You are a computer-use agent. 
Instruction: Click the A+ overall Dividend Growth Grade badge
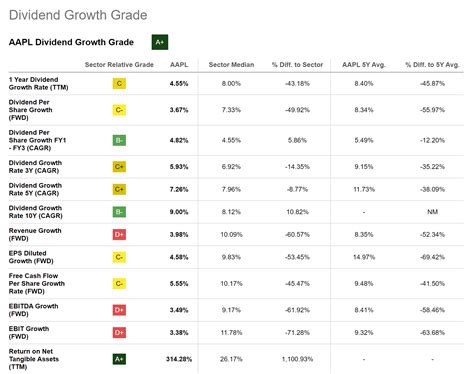click(x=160, y=42)
